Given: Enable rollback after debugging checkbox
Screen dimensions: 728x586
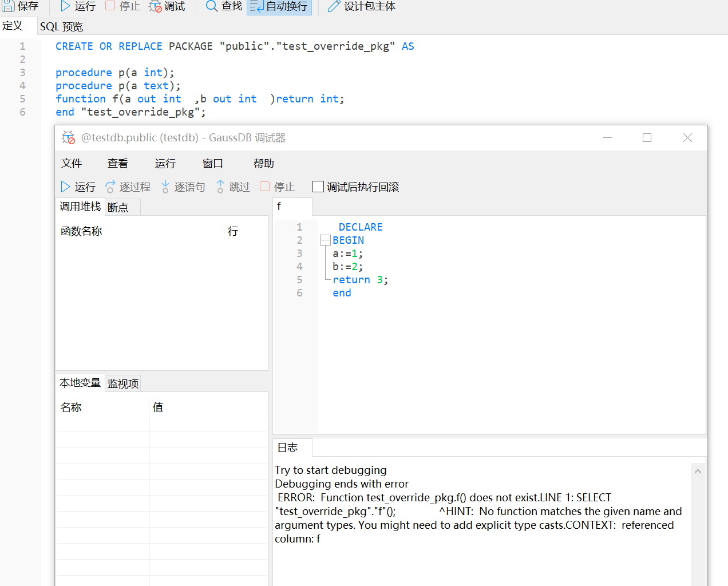Looking at the screenshot, I should pyautogui.click(x=318, y=187).
